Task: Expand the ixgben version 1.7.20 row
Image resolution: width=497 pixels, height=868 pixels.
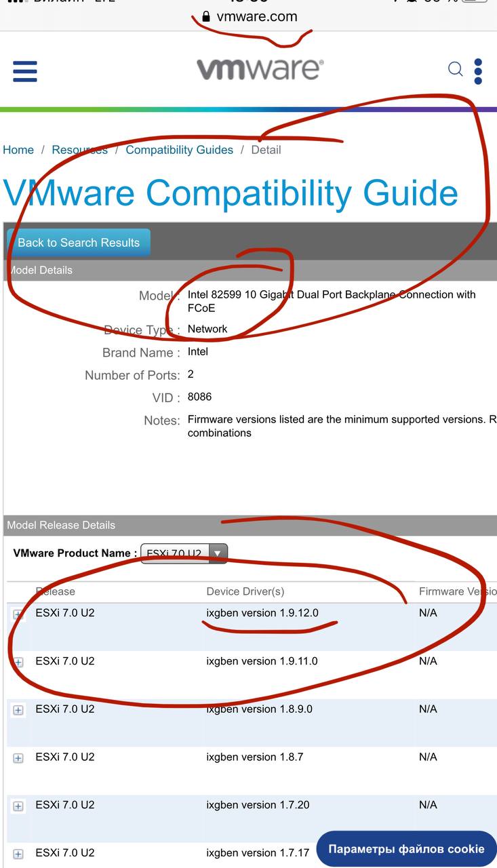Action: pos(18,806)
